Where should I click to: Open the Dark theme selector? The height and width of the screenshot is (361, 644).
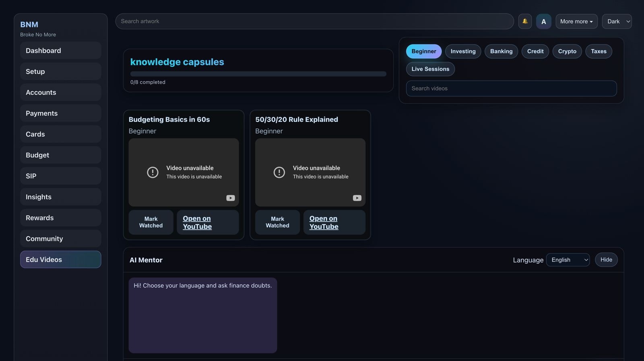pyautogui.click(x=617, y=21)
